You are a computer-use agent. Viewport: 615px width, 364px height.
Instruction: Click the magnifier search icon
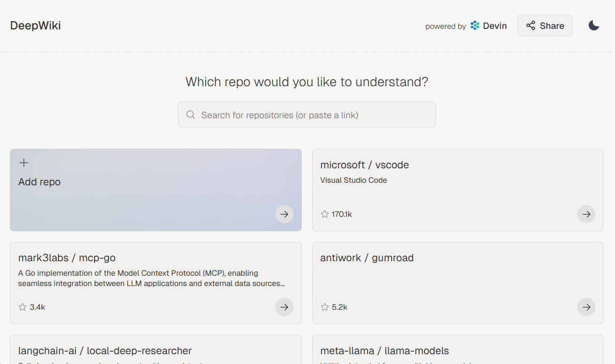191,115
